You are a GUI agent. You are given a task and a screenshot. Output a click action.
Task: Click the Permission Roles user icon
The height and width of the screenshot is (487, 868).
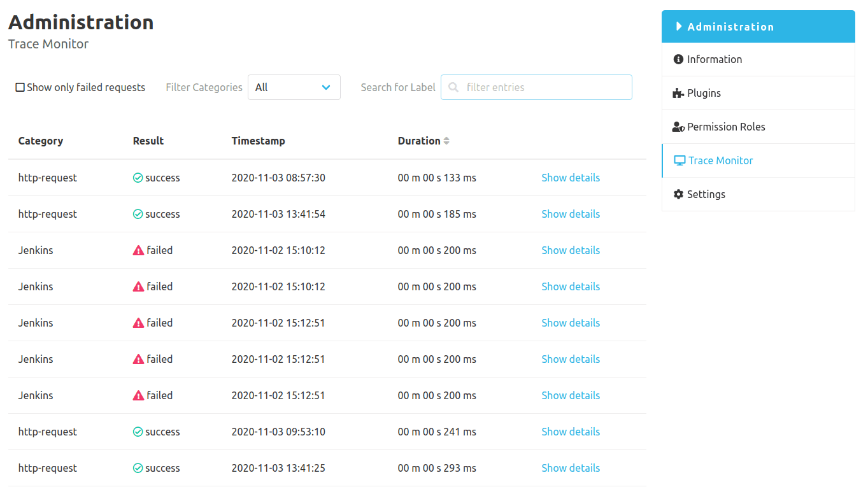(x=678, y=126)
